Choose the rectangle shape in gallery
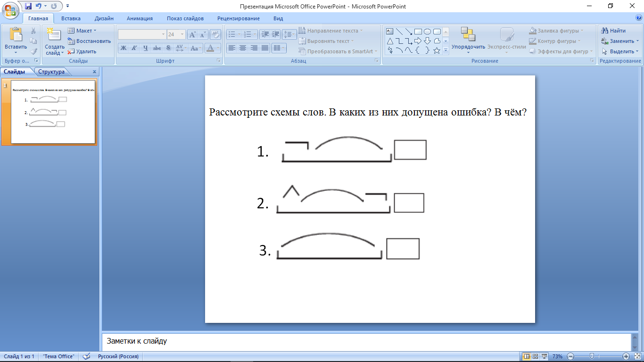Screen dimensions: 644x362 [x=418, y=32]
